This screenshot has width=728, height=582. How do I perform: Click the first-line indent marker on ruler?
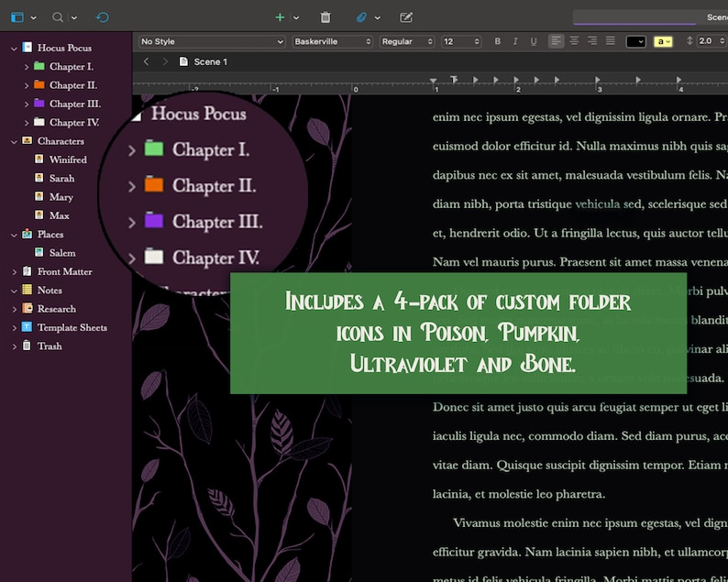tap(454, 80)
